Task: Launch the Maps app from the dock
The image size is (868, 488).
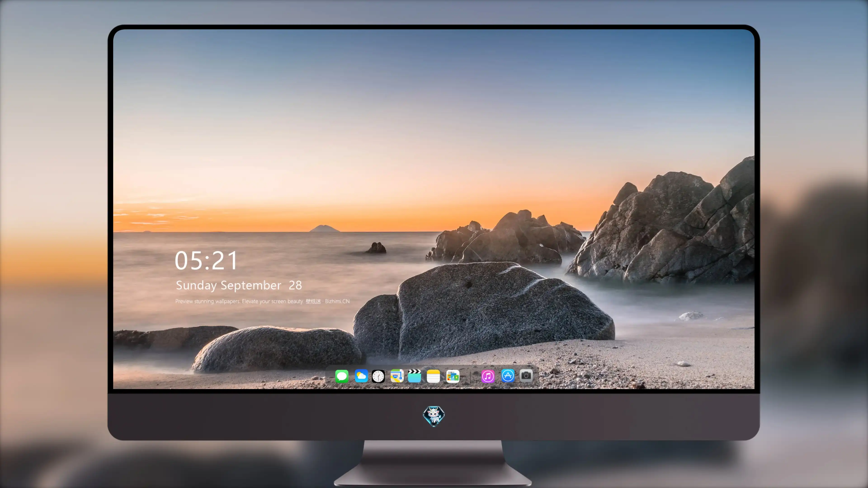Action: [x=397, y=376]
